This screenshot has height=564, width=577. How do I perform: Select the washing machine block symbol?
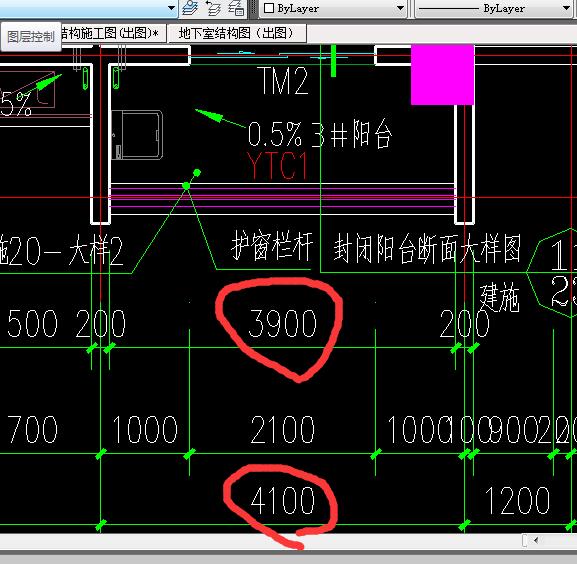click(137, 135)
